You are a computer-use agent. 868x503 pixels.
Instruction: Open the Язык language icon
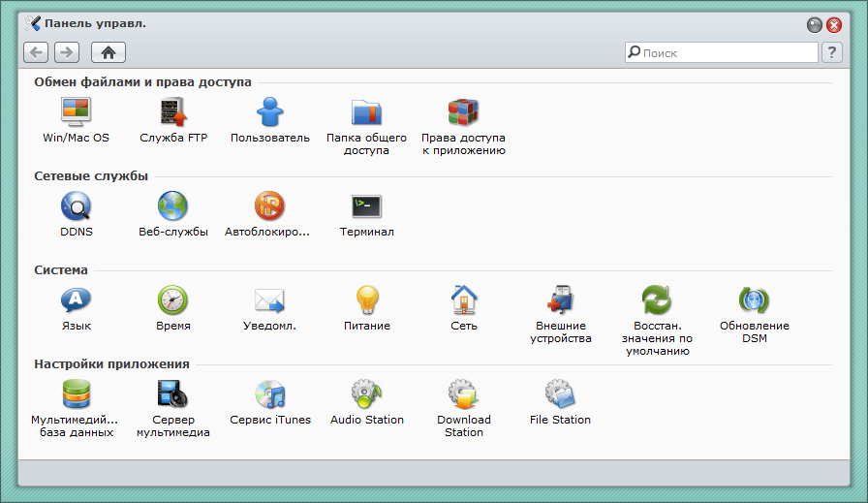pyautogui.click(x=76, y=300)
